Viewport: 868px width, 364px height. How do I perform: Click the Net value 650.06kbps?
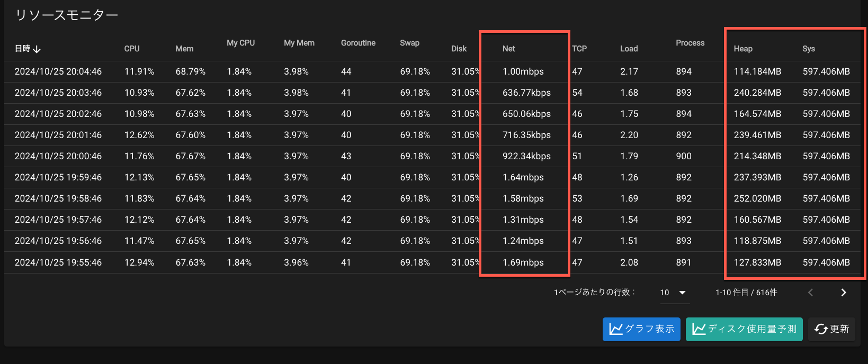(526, 114)
